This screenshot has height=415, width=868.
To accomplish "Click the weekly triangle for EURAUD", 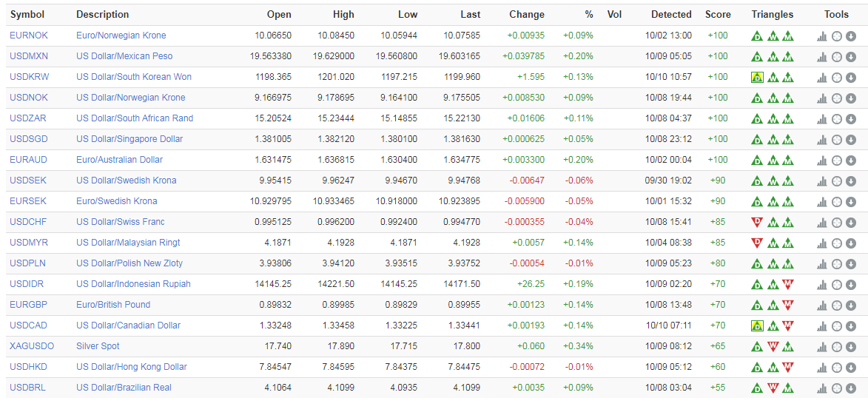I will 773,160.
